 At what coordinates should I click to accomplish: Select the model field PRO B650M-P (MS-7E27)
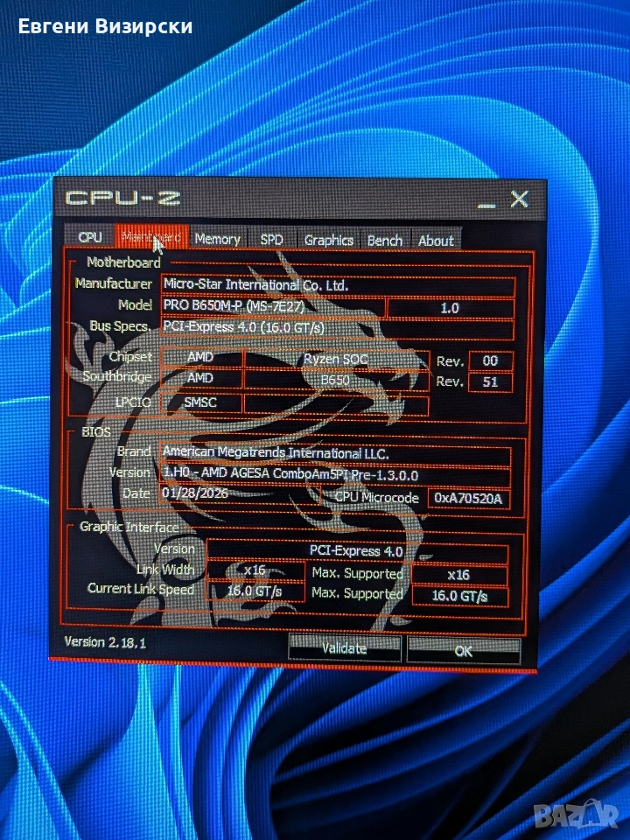pyautogui.click(x=272, y=306)
